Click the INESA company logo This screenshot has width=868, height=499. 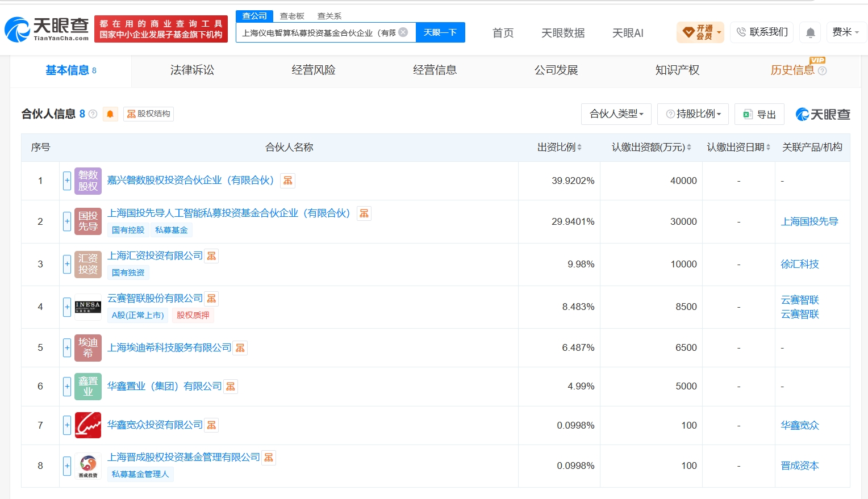pos(88,307)
